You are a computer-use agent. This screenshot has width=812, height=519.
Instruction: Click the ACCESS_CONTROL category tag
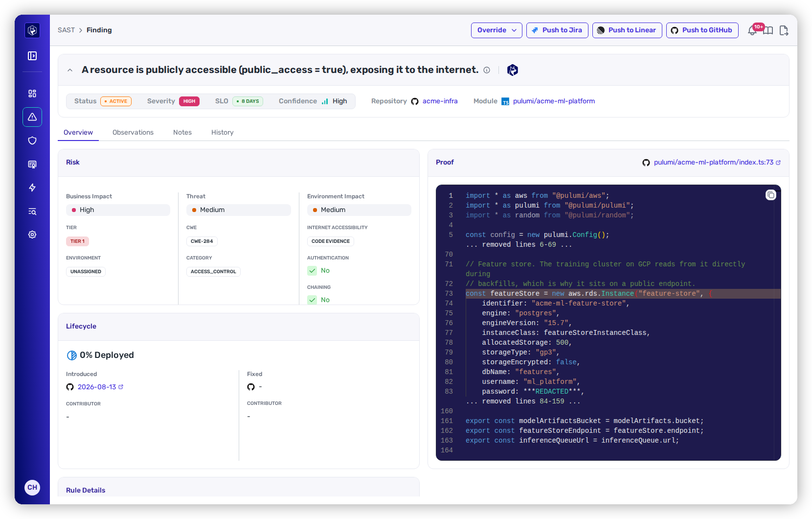213,272
